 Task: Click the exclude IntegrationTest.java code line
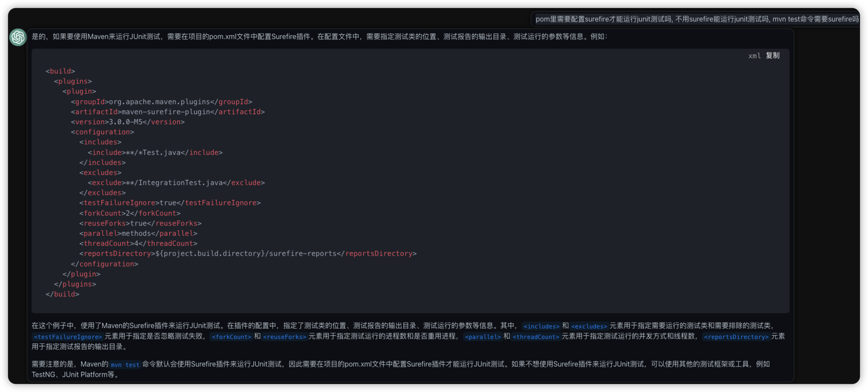[x=176, y=183]
